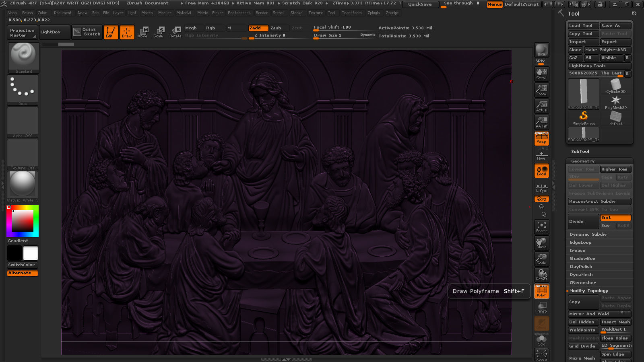Open the Preferences menu

coord(239,13)
